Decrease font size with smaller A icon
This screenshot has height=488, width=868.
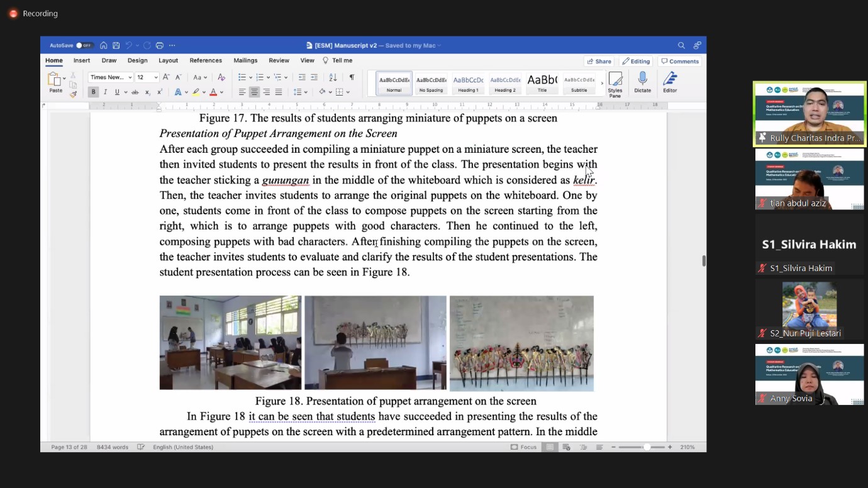(x=178, y=77)
